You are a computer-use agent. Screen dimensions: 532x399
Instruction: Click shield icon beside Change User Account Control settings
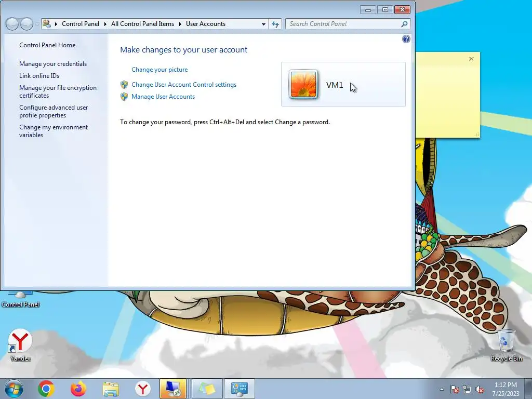[124, 85]
